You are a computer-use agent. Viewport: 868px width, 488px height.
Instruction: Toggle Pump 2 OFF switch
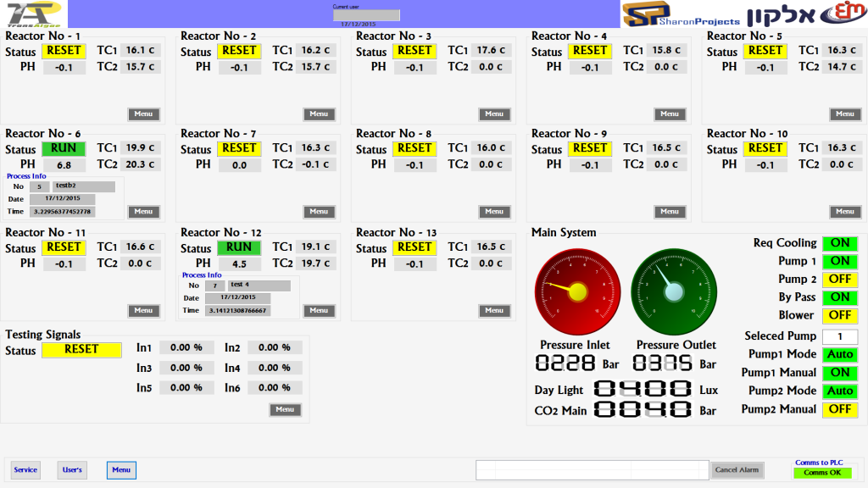click(x=840, y=280)
